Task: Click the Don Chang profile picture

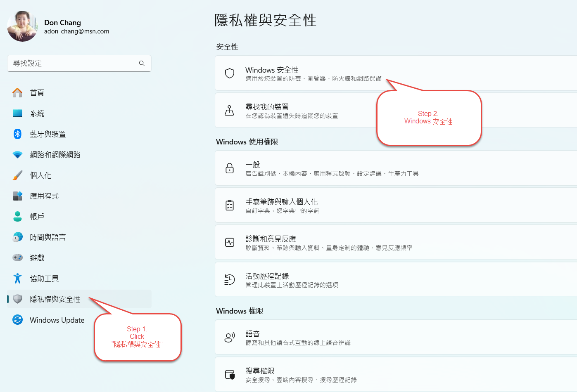Action: click(22, 26)
